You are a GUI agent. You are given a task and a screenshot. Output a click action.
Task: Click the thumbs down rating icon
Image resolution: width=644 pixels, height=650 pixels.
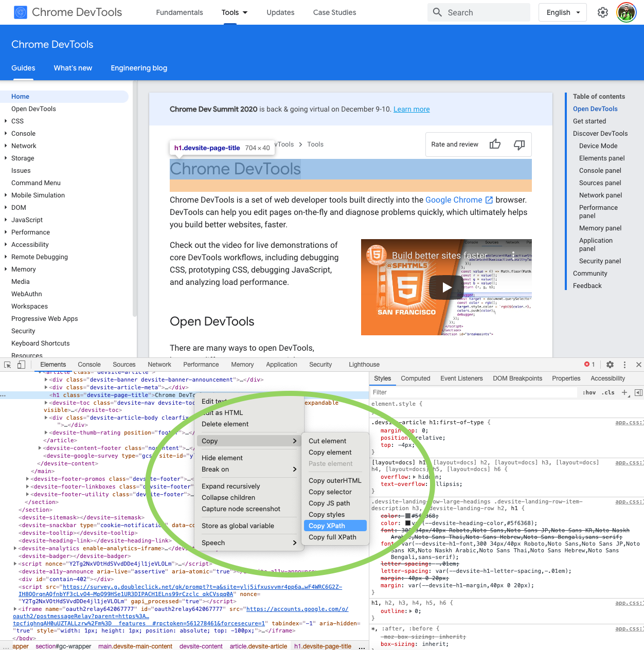[520, 145]
